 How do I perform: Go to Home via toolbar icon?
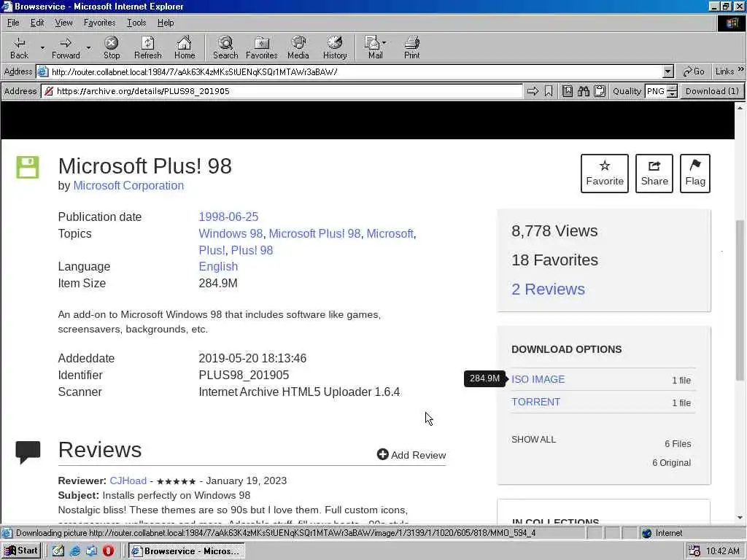pos(185,47)
